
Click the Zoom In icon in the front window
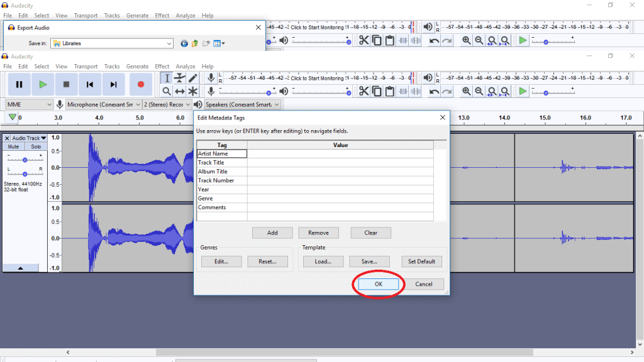(x=466, y=91)
